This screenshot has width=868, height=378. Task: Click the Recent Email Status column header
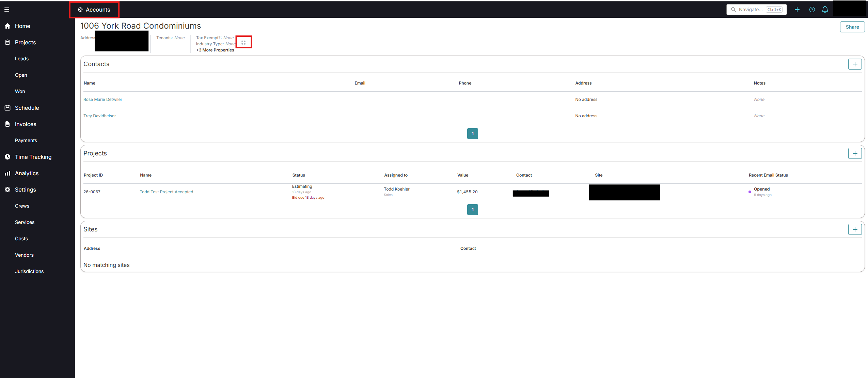pos(768,175)
